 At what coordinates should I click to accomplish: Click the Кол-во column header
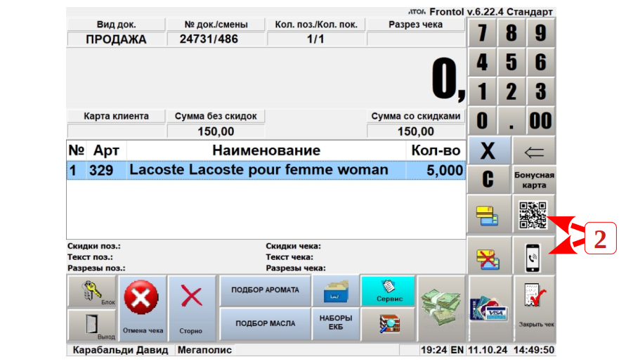point(436,150)
